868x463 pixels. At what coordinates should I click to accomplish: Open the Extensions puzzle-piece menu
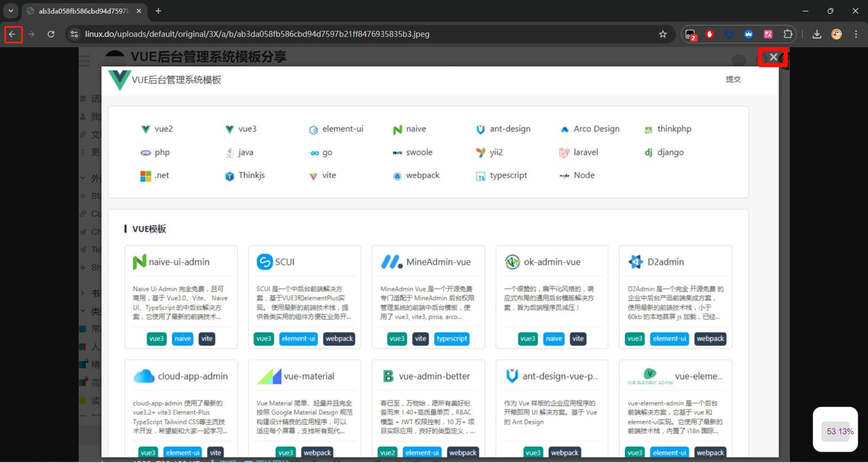pyautogui.click(x=788, y=34)
